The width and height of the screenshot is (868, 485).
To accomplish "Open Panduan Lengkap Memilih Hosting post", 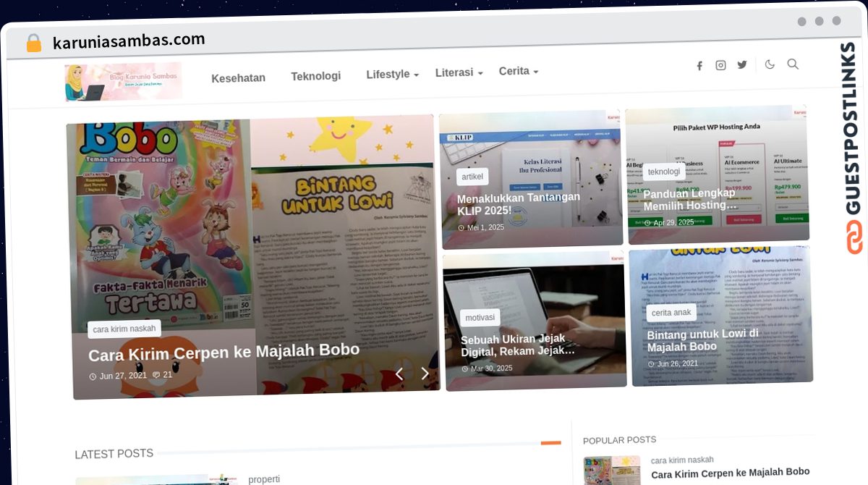I will point(690,199).
